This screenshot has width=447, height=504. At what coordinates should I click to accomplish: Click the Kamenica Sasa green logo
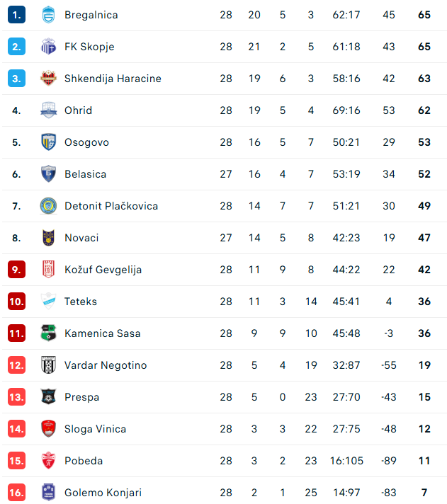(x=49, y=333)
